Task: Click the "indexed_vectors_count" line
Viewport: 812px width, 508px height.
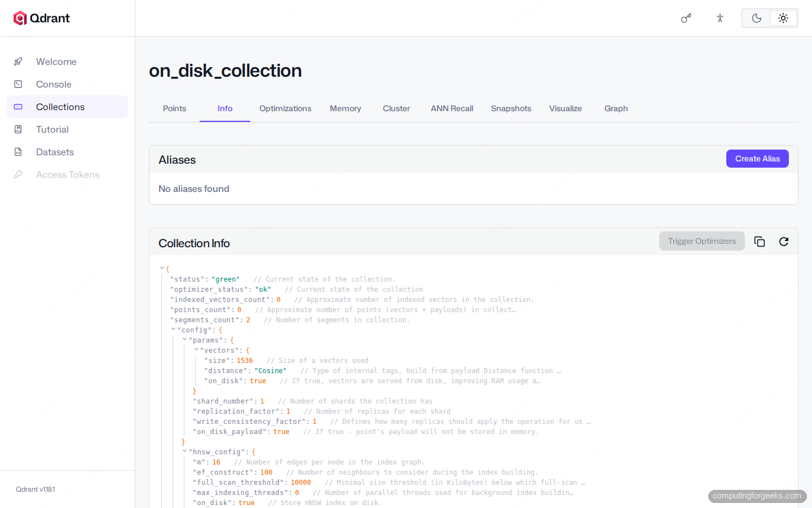Action: 226,300
